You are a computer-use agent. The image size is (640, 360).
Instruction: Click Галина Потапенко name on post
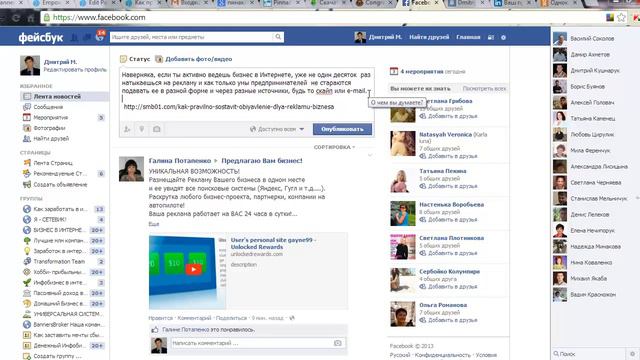(x=180, y=161)
